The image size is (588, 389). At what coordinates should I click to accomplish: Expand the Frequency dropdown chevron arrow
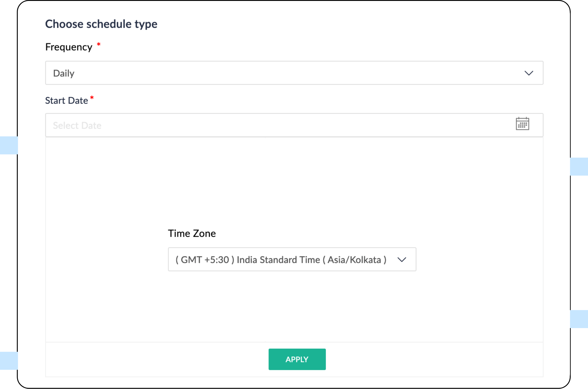(529, 73)
